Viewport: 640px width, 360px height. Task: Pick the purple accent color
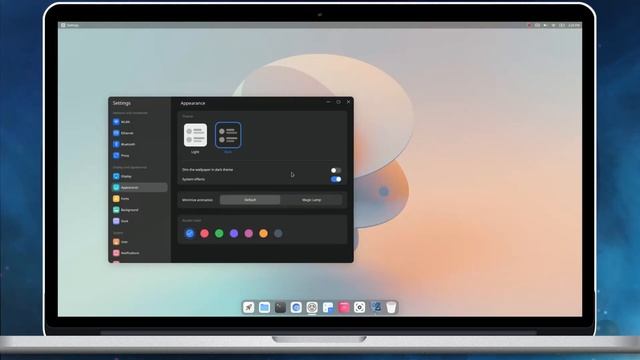pyautogui.click(x=234, y=233)
